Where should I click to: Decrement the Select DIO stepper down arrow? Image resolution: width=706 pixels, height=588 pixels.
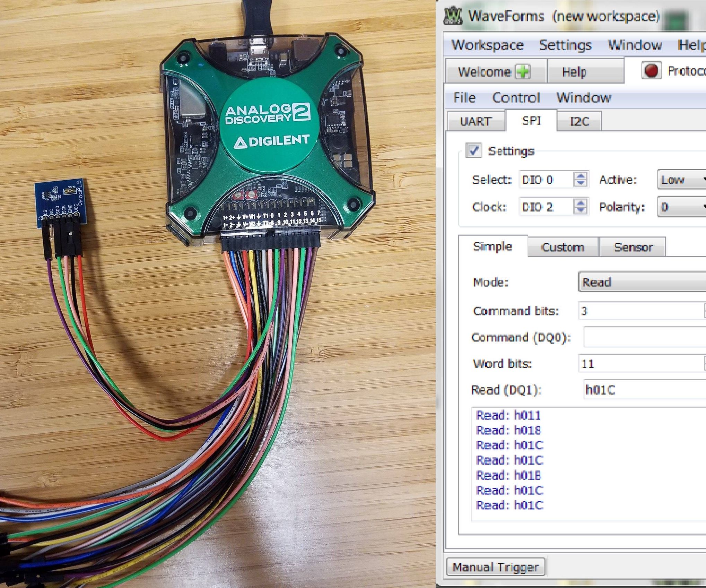pyautogui.click(x=581, y=184)
